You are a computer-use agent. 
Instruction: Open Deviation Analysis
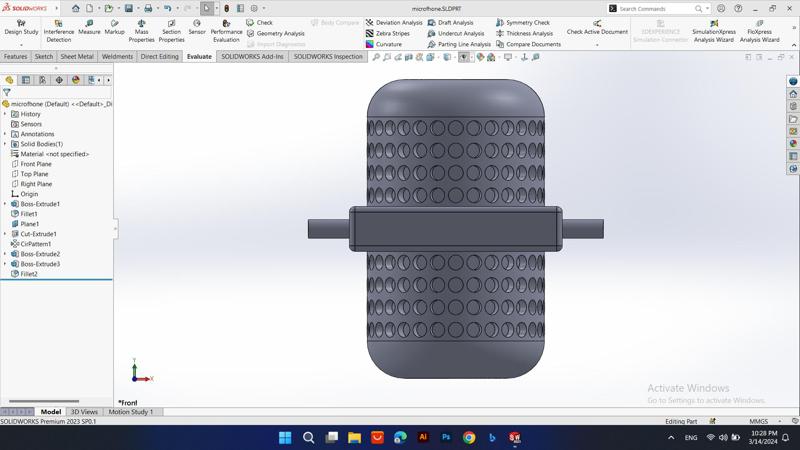[x=394, y=22]
